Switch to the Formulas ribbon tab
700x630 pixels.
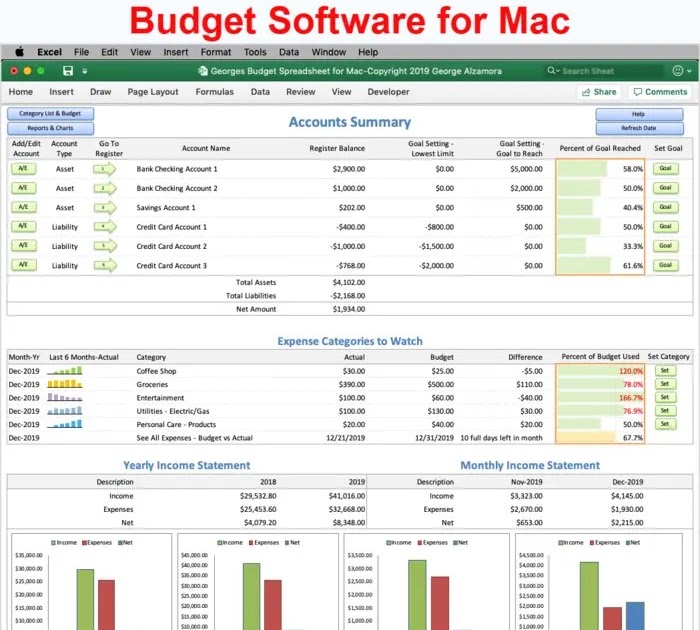(x=214, y=92)
